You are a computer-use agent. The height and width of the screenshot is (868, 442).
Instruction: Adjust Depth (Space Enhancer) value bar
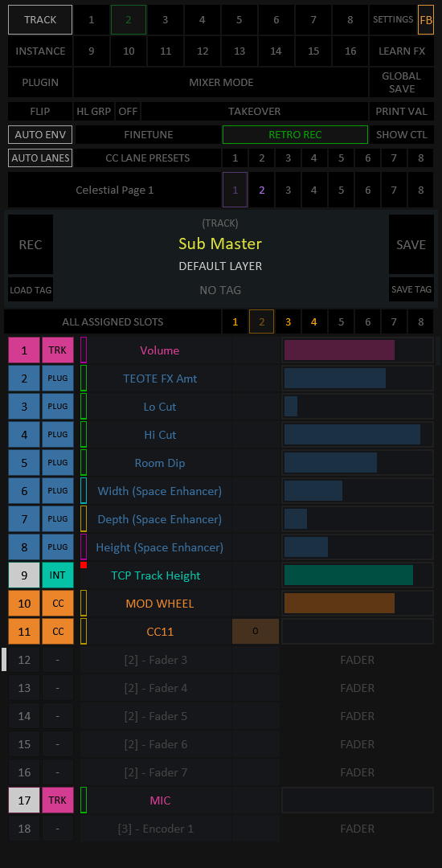pyautogui.click(x=358, y=519)
